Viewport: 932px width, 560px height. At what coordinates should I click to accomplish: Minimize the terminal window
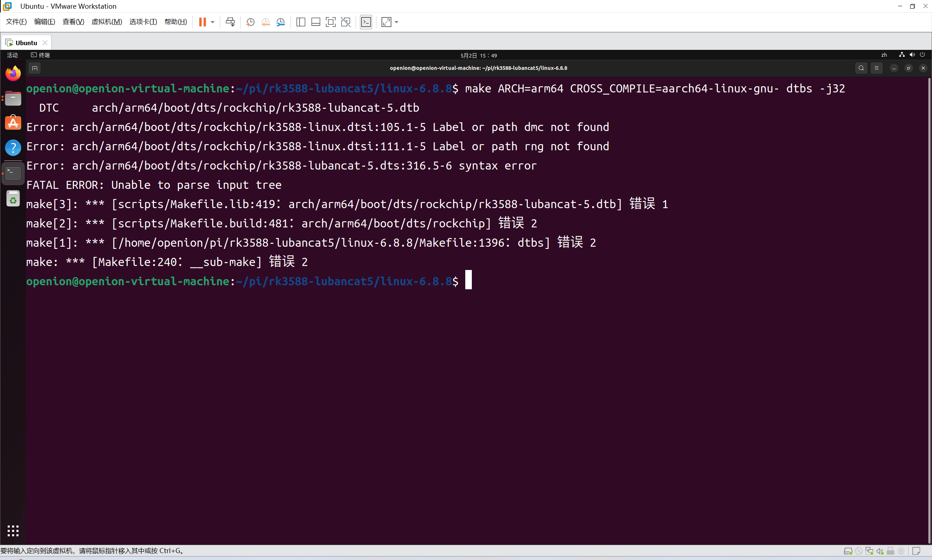[x=894, y=68]
